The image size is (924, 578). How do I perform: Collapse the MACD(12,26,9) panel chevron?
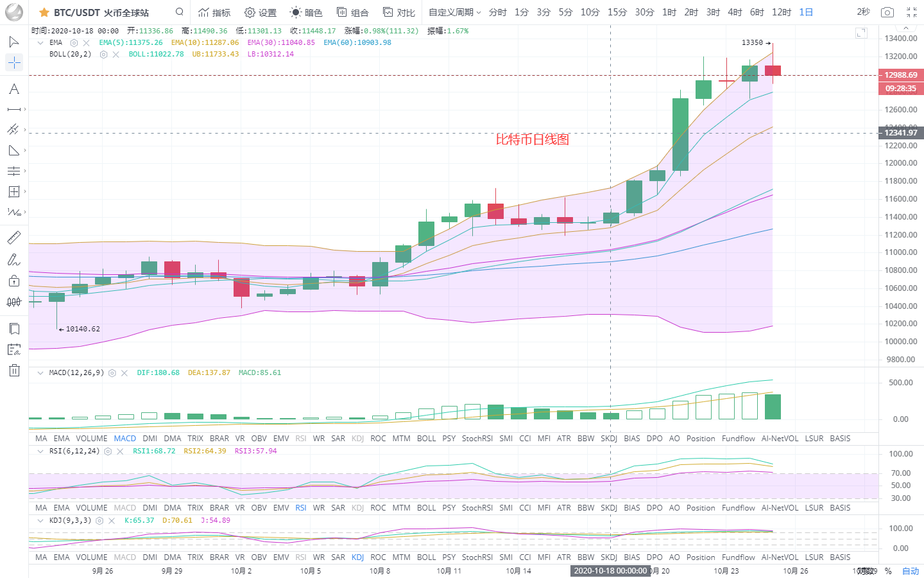(x=40, y=373)
